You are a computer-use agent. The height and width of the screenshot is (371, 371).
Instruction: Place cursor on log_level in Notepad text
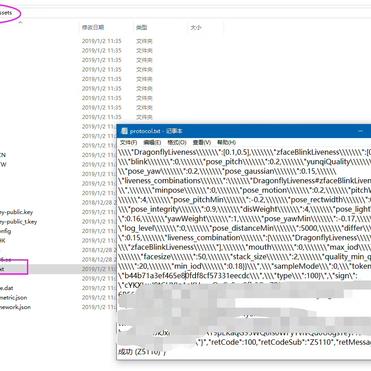point(140,228)
